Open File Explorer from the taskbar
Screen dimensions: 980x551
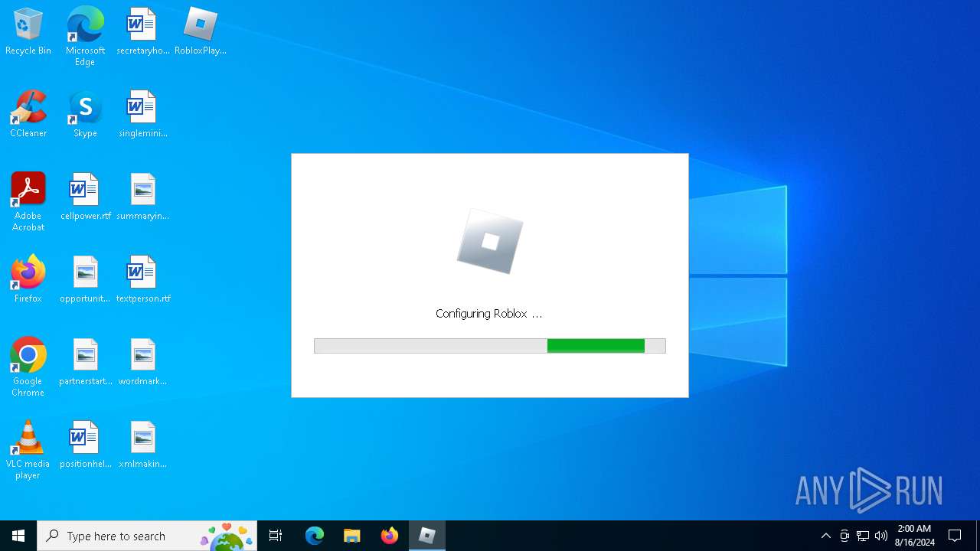[351, 536]
